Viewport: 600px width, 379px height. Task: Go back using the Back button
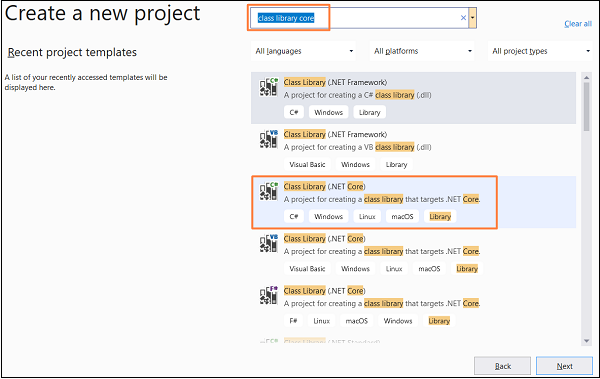(x=502, y=366)
